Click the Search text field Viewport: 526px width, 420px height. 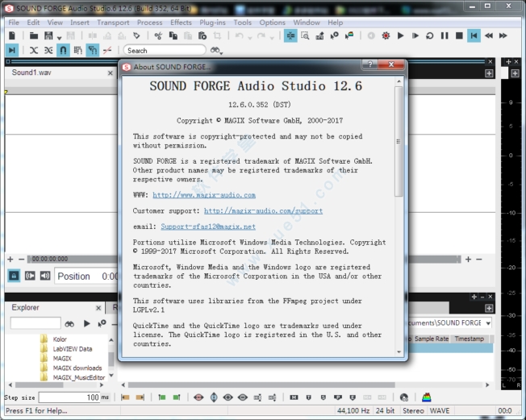tap(165, 50)
